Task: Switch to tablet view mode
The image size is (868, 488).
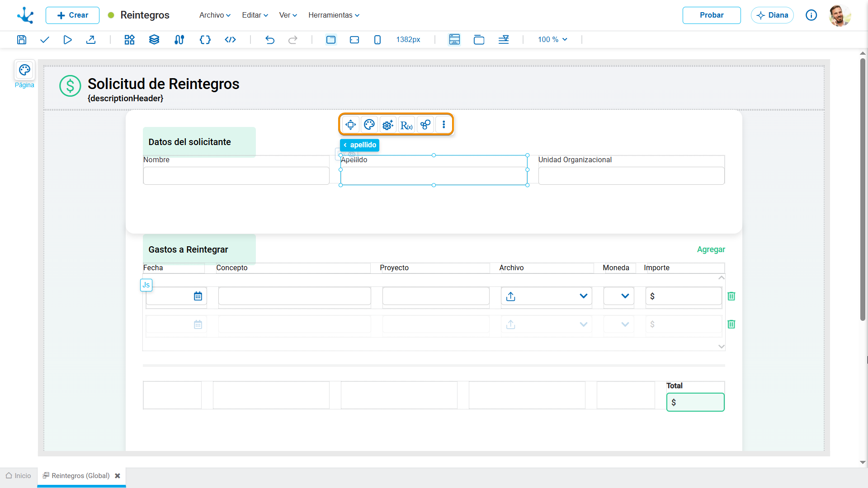Action: click(x=354, y=40)
